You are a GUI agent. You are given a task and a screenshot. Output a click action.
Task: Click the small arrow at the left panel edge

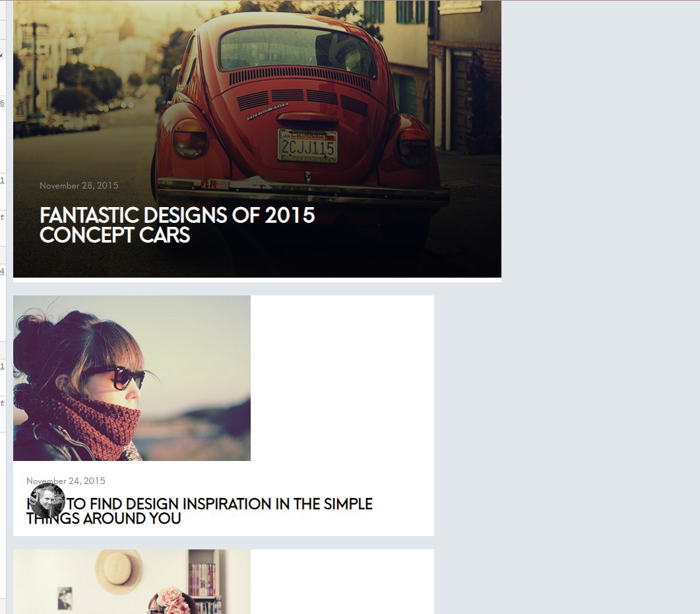click(2, 55)
